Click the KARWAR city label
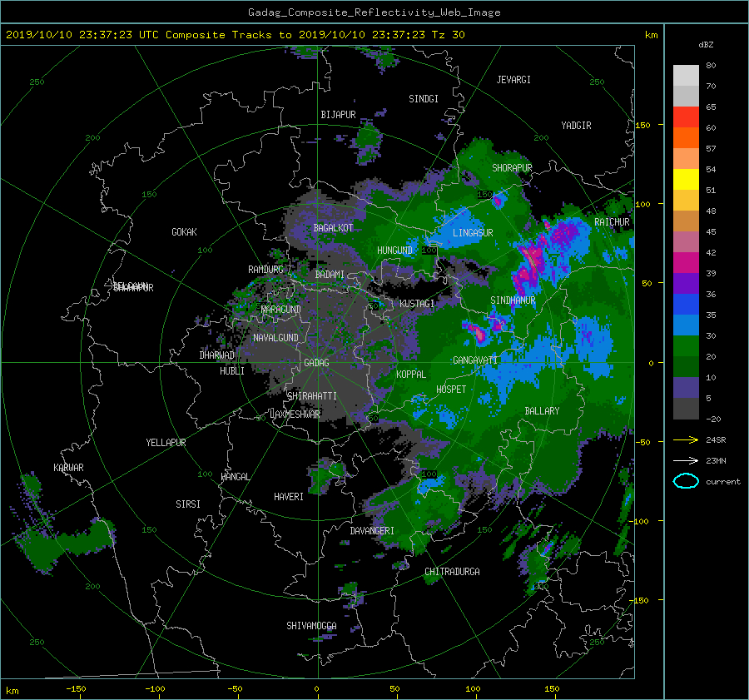Screen dimensions: 749x700 [68, 468]
